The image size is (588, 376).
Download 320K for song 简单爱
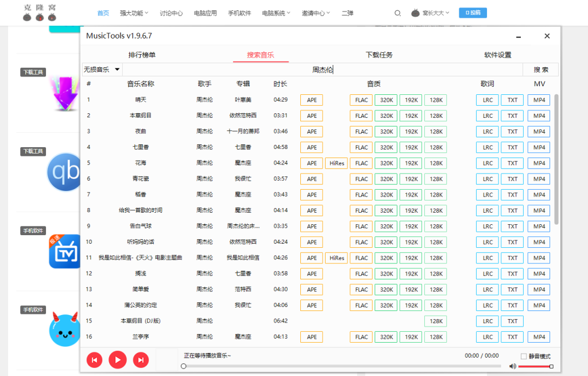pyautogui.click(x=386, y=289)
